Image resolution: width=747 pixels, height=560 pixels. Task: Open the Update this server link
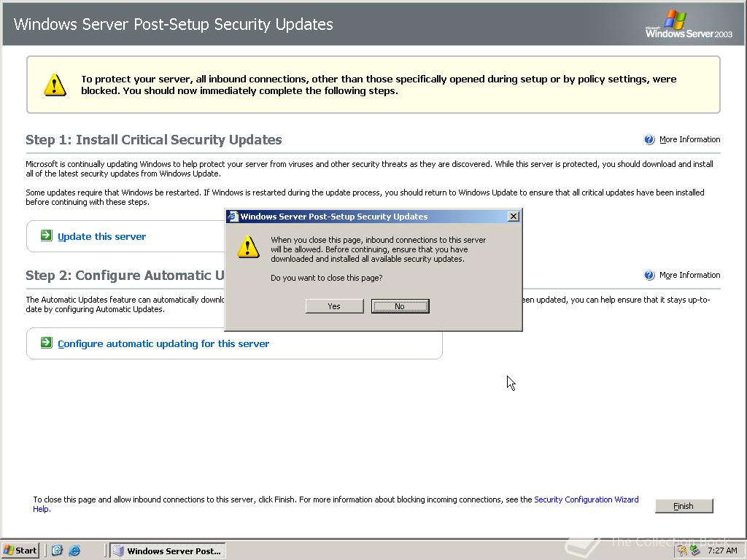point(102,237)
